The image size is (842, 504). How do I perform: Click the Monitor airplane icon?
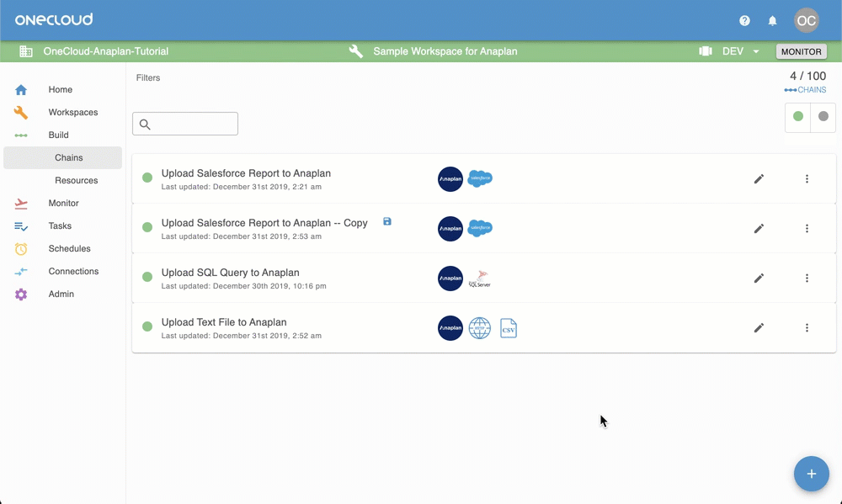coord(21,204)
